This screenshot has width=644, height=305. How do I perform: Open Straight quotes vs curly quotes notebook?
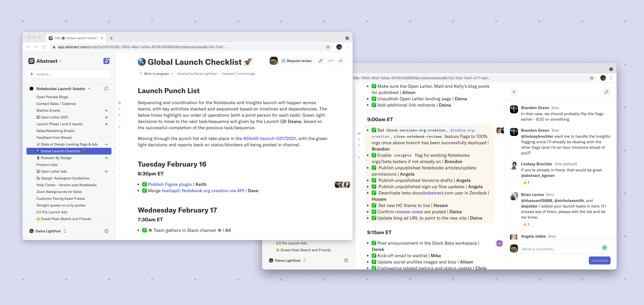[x=61, y=205]
